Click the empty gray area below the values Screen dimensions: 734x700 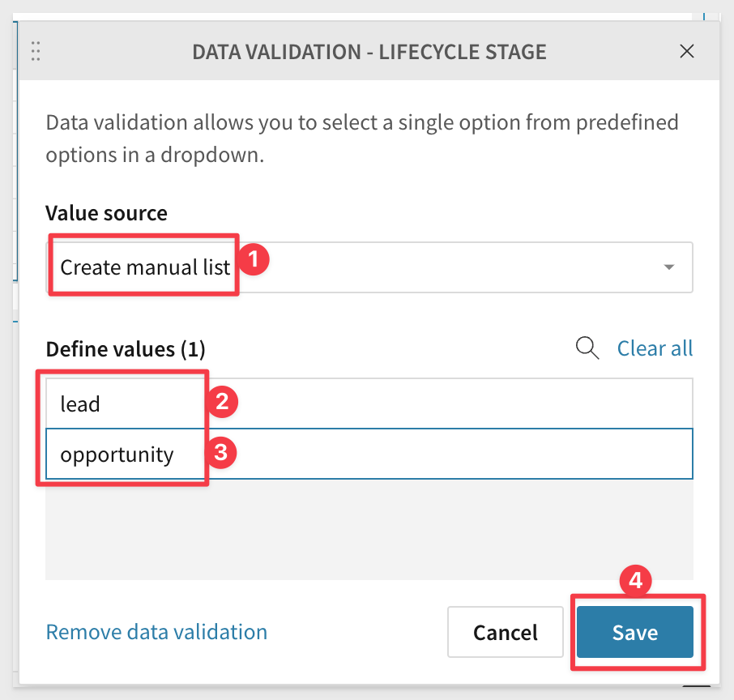(x=369, y=529)
